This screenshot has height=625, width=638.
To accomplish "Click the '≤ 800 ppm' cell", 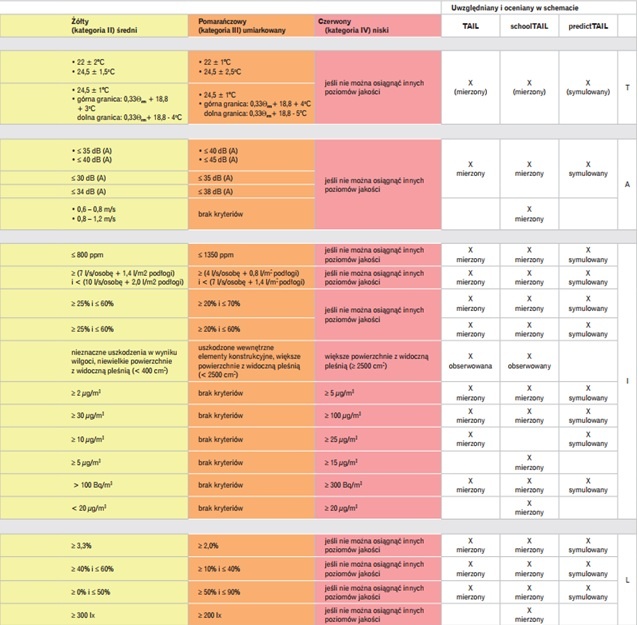I will (x=94, y=255).
